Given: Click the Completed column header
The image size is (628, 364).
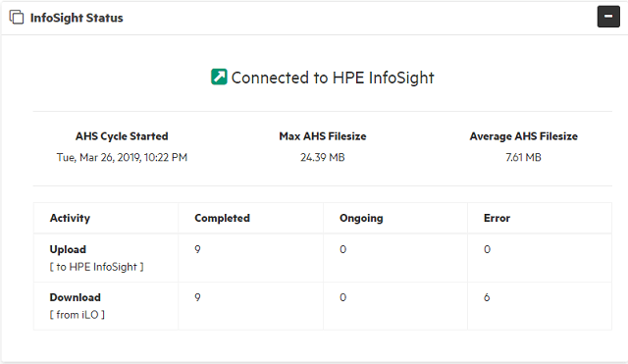Looking at the screenshot, I should (223, 218).
